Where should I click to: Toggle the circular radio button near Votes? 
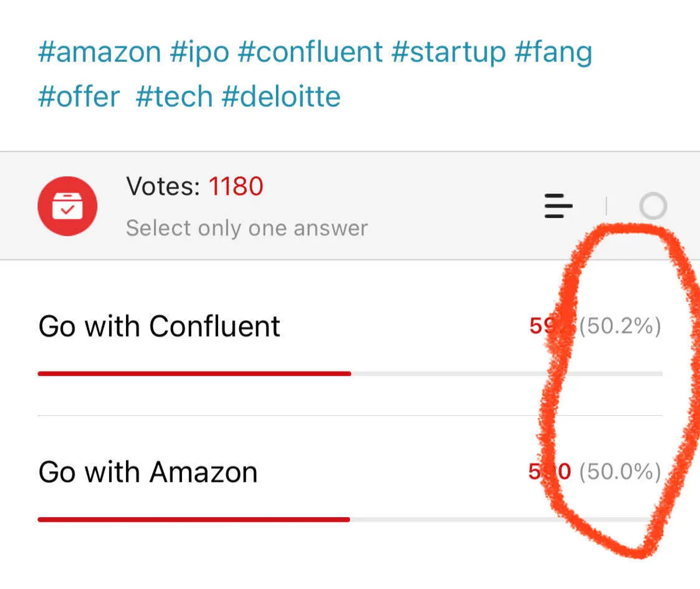[x=653, y=206]
